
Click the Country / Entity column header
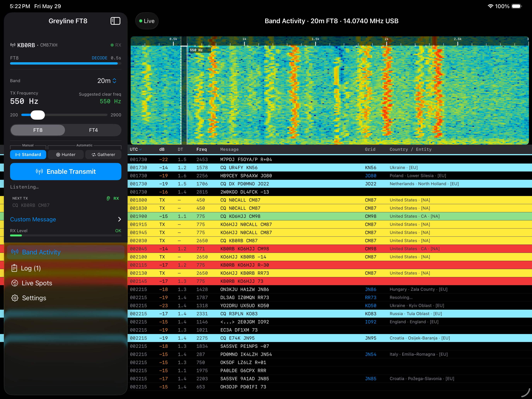tap(411, 149)
